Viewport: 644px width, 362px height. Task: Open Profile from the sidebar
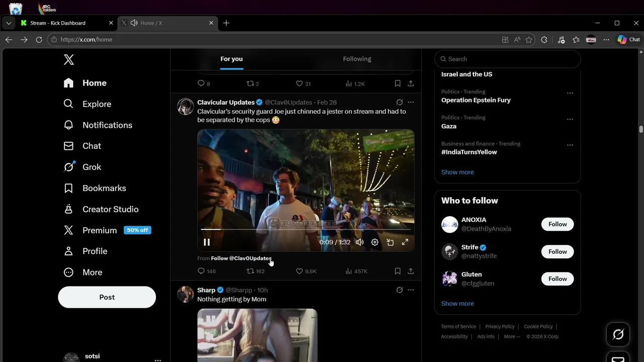86,251
